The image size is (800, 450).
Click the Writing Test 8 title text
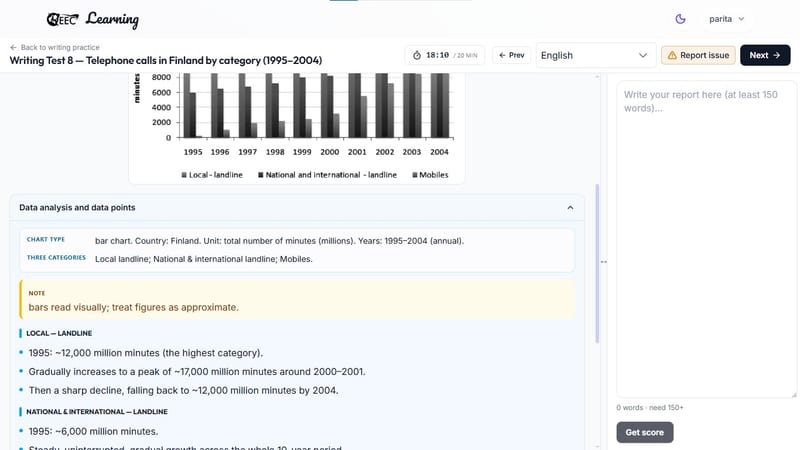point(166,60)
